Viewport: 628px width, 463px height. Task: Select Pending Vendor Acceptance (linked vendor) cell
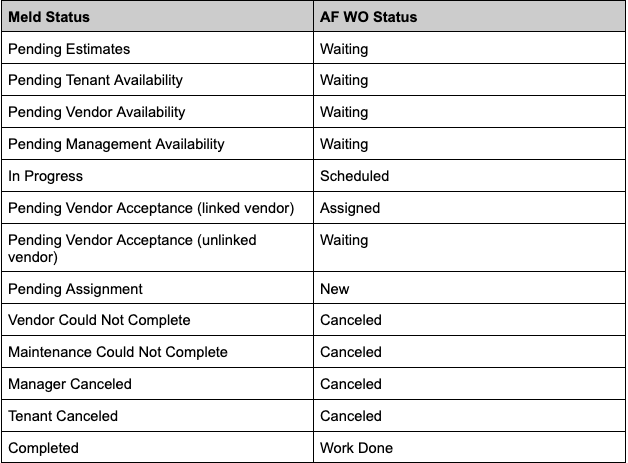pyautogui.click(x=151, y=208)
